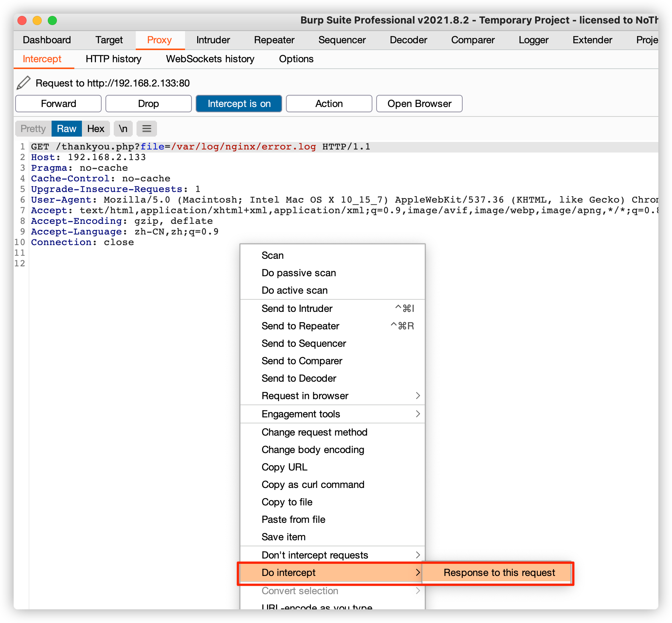Open the WebSockets history sub-tab
This screenshot has width=672, height=623.
[x=210, y=59]
